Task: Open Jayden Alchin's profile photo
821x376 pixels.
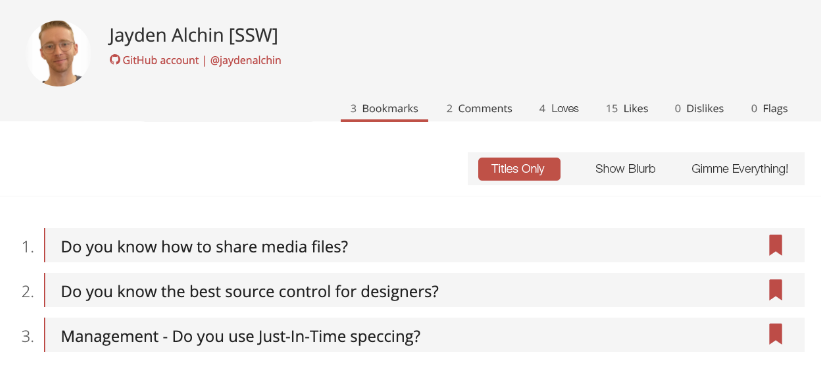Action: pos(59,53)
